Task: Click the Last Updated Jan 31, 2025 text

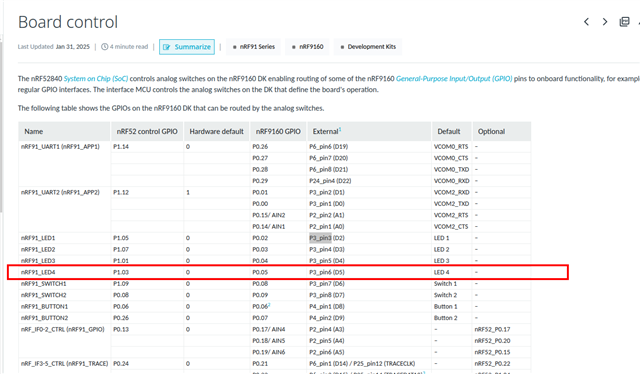Action: [53, 47]
